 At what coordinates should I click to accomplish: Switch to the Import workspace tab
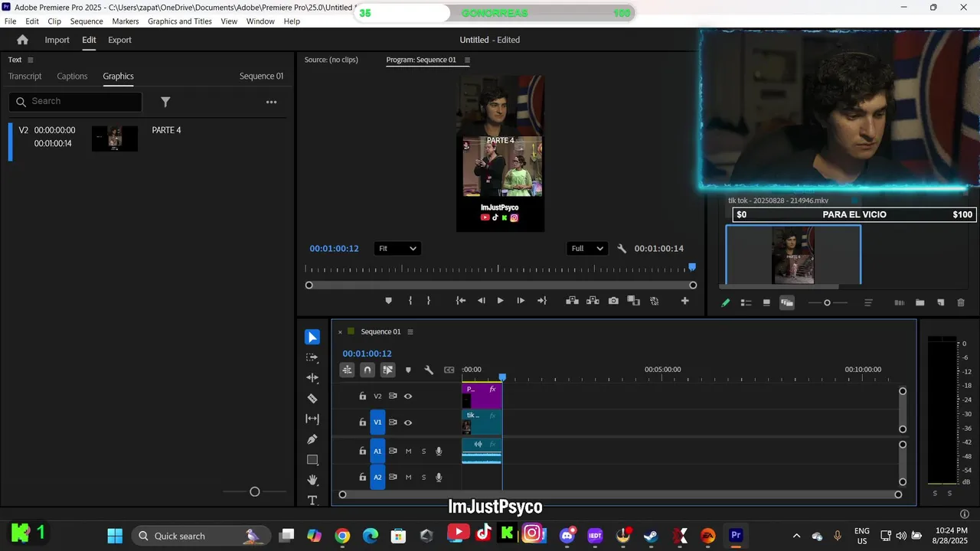pos(57,40)
